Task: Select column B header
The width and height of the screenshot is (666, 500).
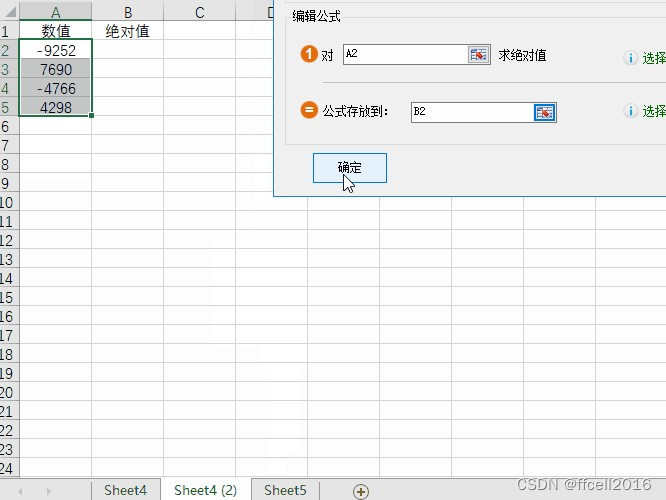Action: coord(127,12)
